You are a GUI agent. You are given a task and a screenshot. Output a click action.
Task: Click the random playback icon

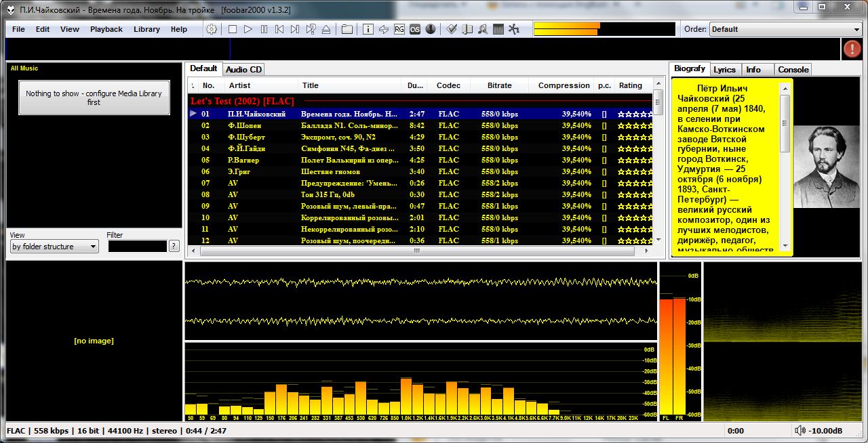coord(311,29)
